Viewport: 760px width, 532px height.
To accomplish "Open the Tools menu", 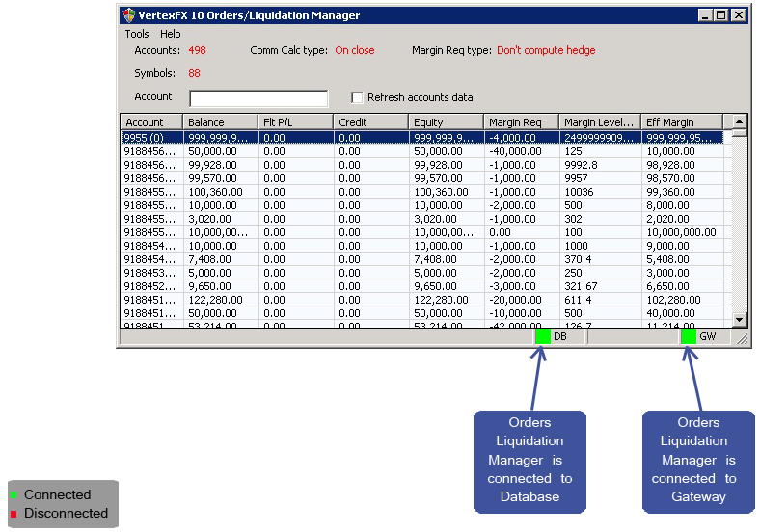I will [x=137, y=34].
